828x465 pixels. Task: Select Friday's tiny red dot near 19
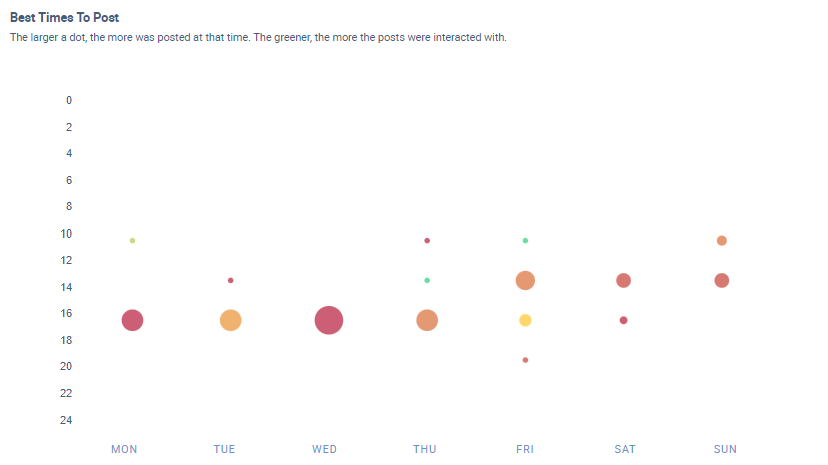point(525,360)
